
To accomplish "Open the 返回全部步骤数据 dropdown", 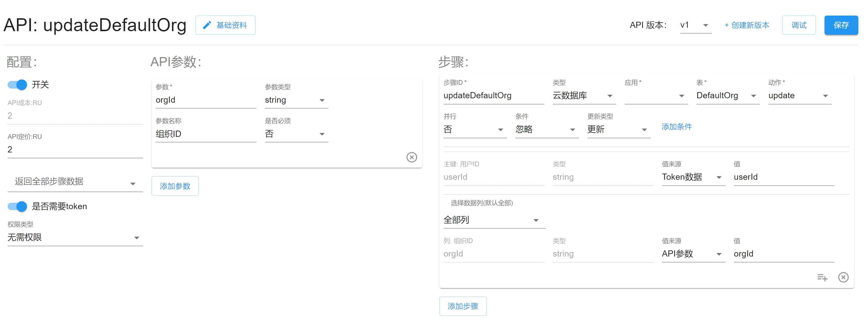I will (75, 182).
